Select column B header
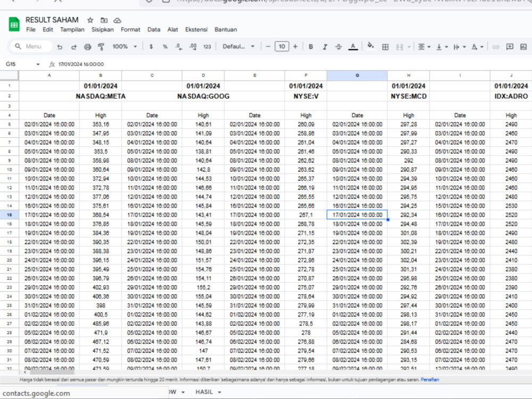The width and height of the screenshot is (532, 399). [101, 76]
